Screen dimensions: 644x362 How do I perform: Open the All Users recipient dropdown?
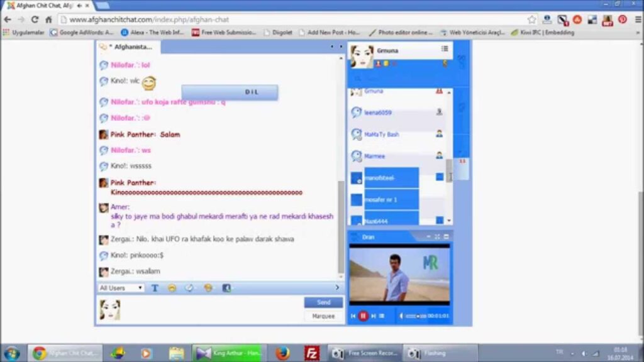pyautogui.click(x=121, y=288)
